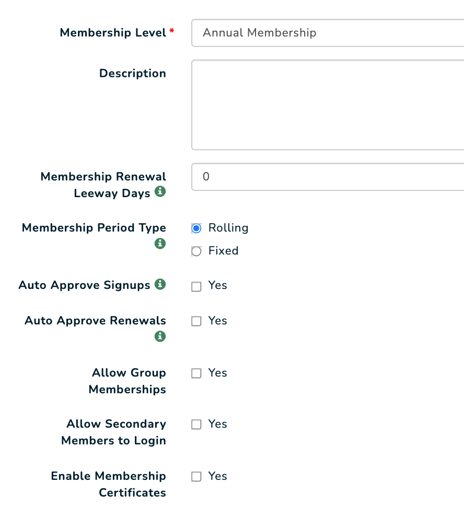This screenshot has height=507, width=464.
Task: Select the Renewal Leeway Days field showing 0
Action: pyautogui.click(x=328, y=177)
